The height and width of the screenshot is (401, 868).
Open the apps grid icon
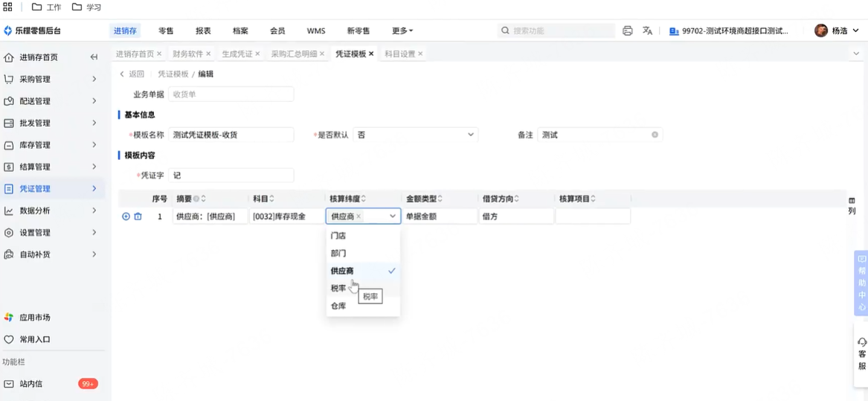(x=7, y=7)
